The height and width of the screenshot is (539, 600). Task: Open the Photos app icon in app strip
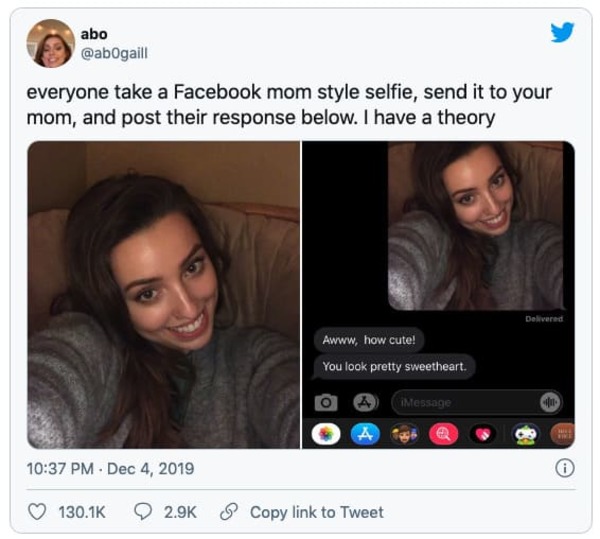coord(326,435)
